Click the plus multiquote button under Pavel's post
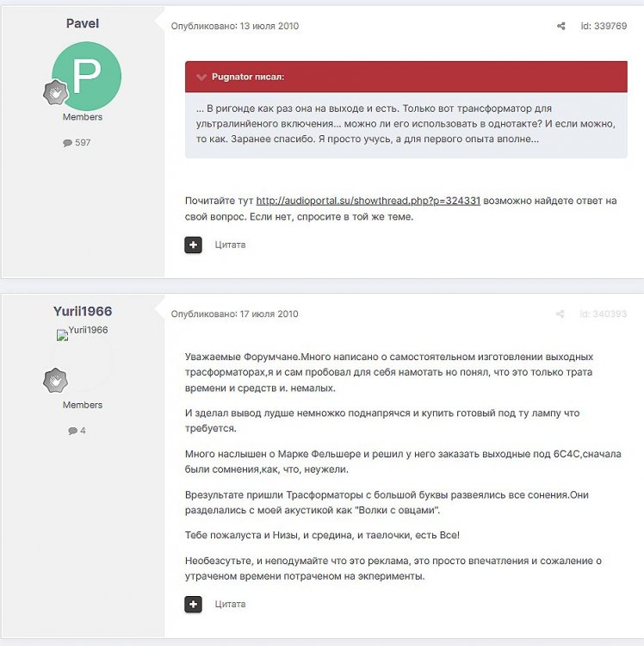644x646 pixels. click(193, 245)
